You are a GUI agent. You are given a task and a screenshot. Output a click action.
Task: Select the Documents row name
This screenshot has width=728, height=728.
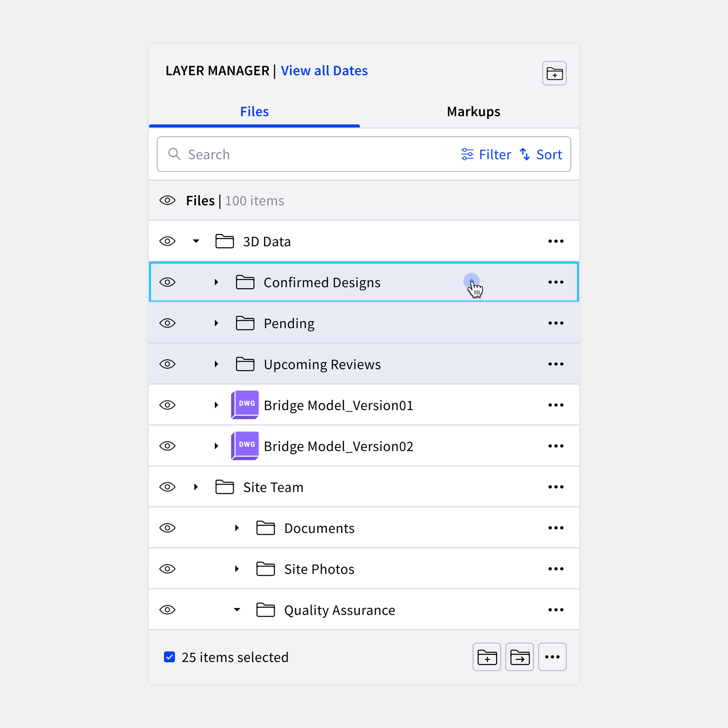coord(319,528)
